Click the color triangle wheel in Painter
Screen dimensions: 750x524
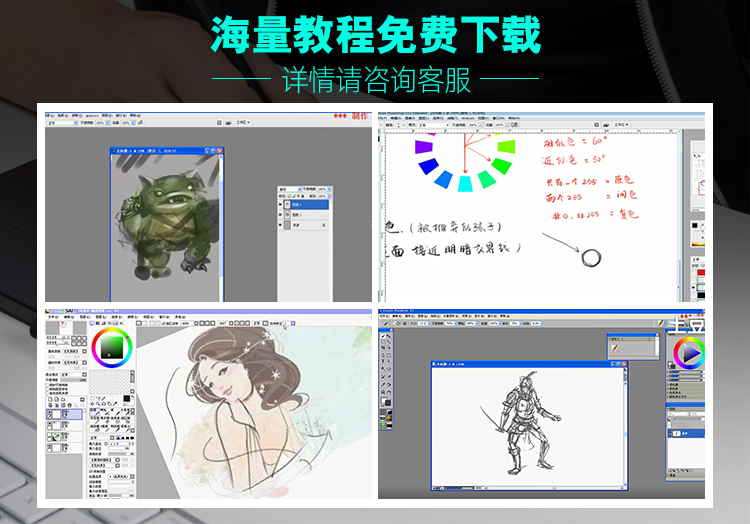pyautogui.click(x=688, y=352)
